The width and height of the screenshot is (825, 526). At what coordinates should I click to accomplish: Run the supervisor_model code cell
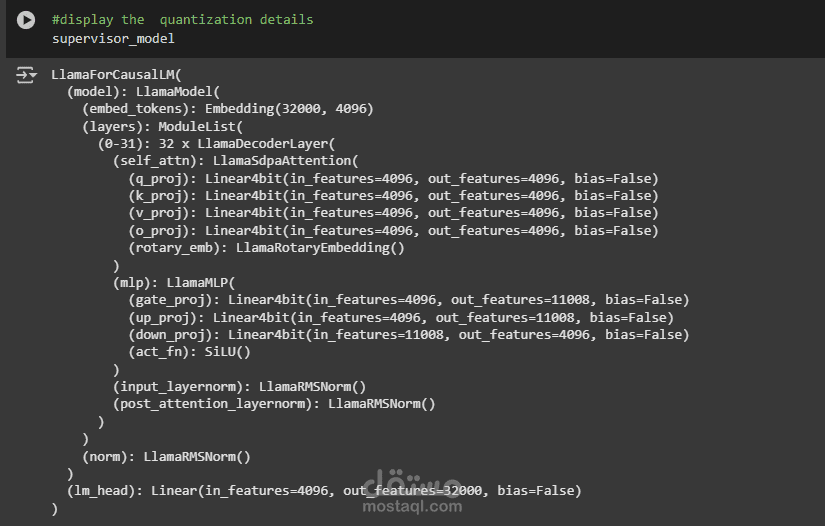pos(26,20)
